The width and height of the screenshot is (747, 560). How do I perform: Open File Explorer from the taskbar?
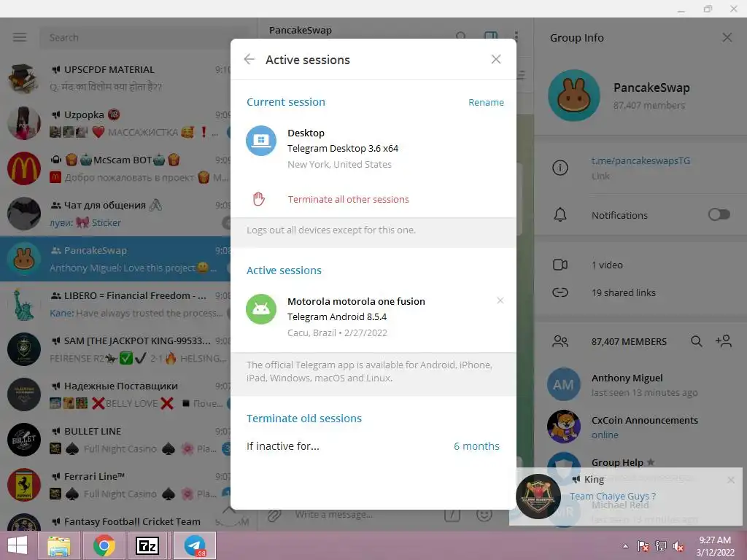pos(59,545)
